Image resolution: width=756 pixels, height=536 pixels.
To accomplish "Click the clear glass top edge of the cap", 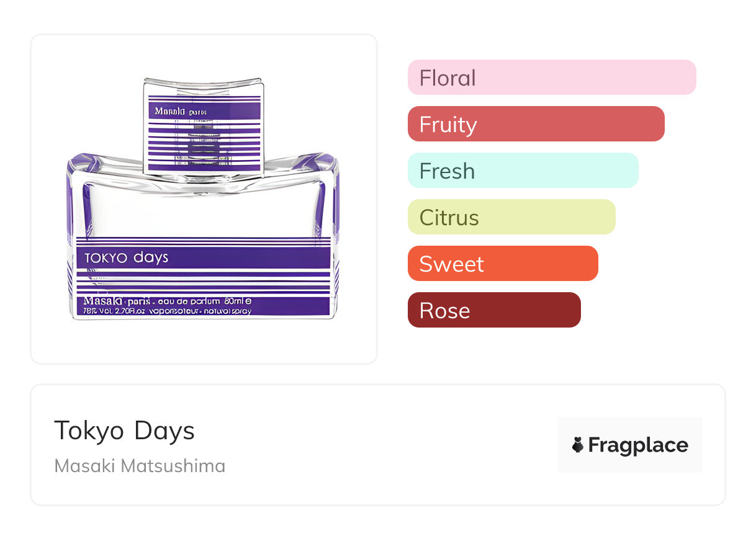I will pos(202,81).
